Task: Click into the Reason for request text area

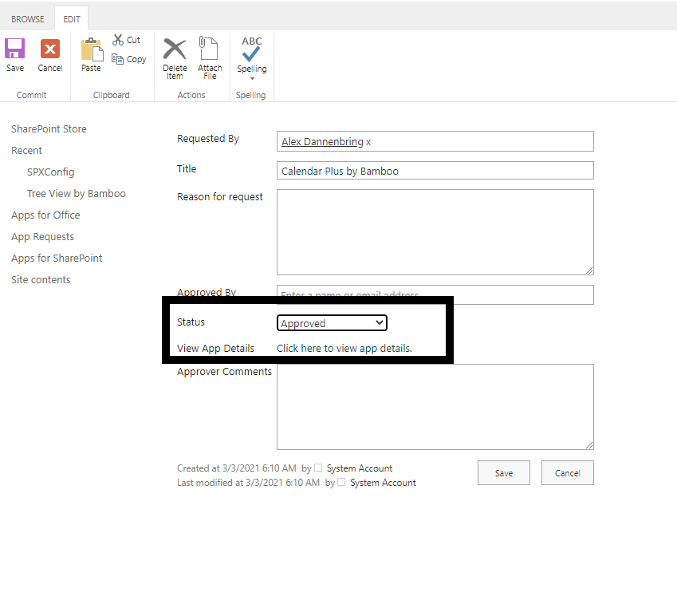Action: pyautogui.click(x=435, y=232)
